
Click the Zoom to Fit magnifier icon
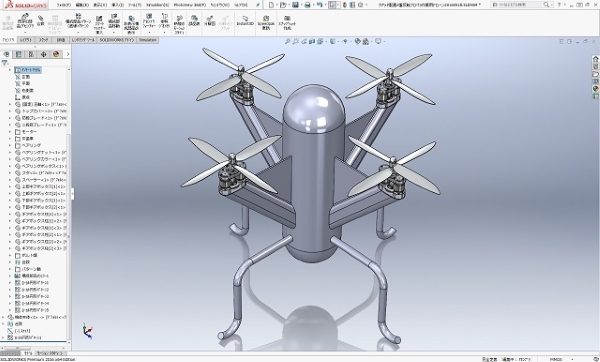click(287, 41)
